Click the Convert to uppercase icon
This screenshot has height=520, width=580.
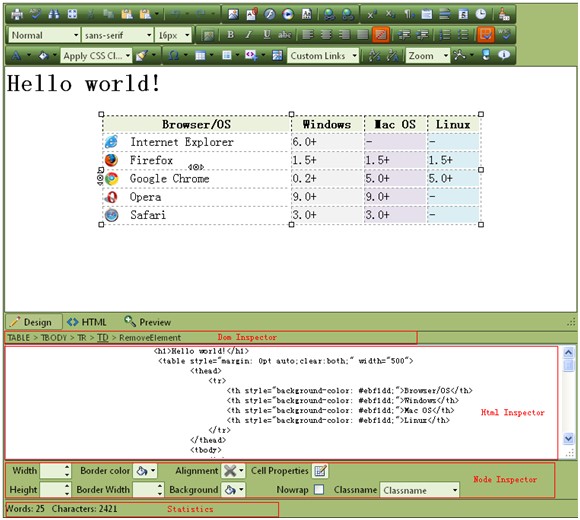tap(392, 55)
